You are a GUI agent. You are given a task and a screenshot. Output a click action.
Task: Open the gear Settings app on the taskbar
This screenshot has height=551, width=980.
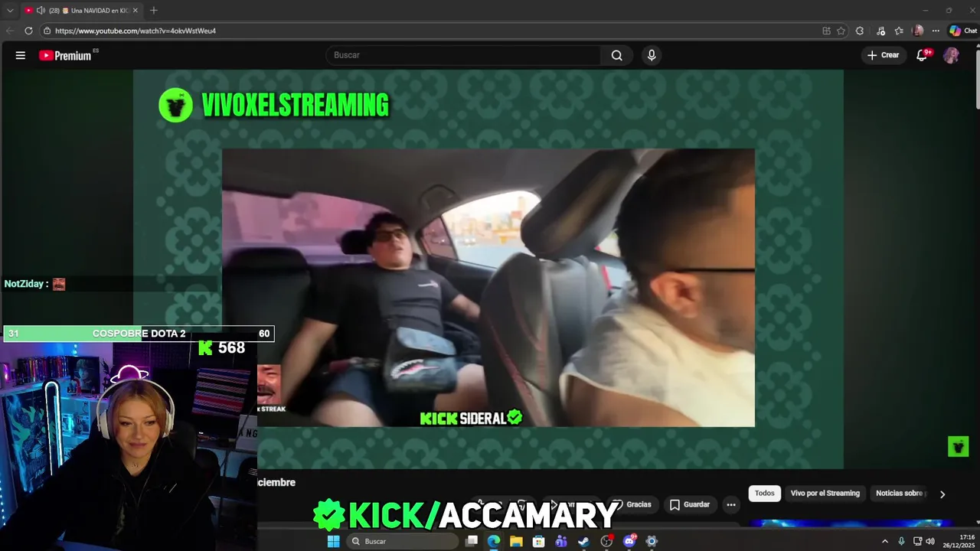[652, 541]
